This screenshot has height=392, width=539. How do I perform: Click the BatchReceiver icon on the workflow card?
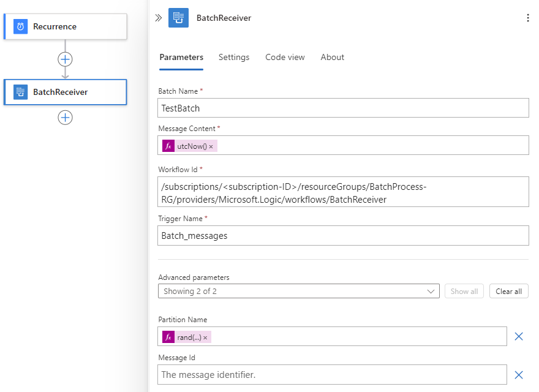pos(21,91)
